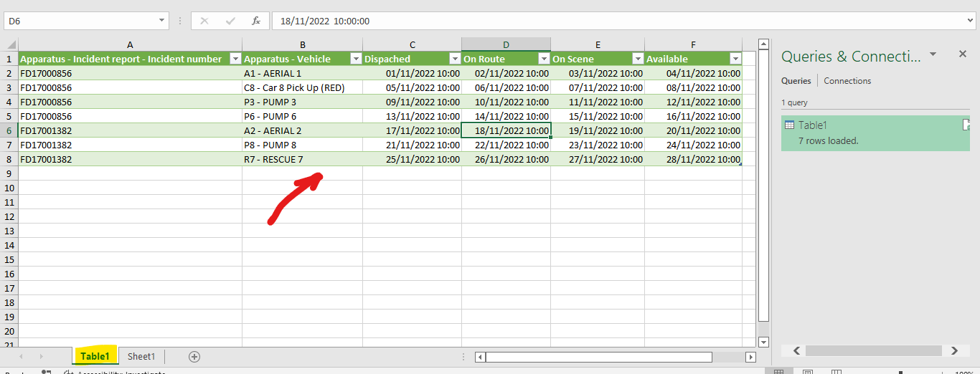
Task: Select column E header
Action: pos(598,44)
